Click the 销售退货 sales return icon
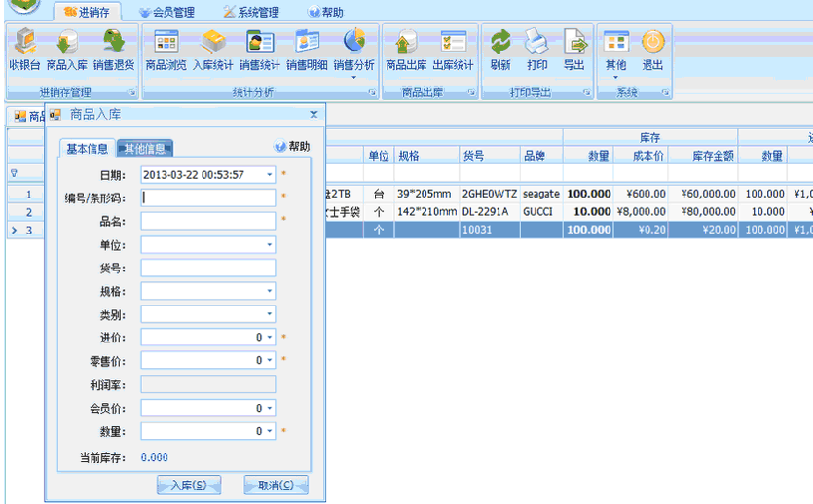The height and width of the screenshot is (504, 813). click(x=114, y=49)
